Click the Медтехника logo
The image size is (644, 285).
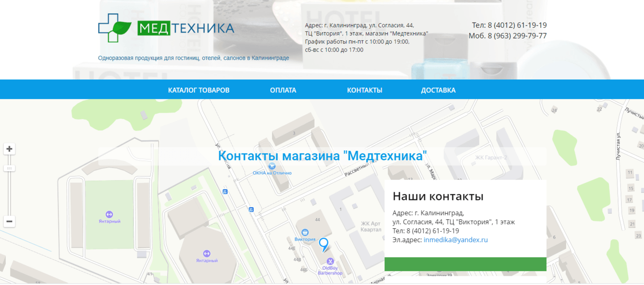coord(166,28)
